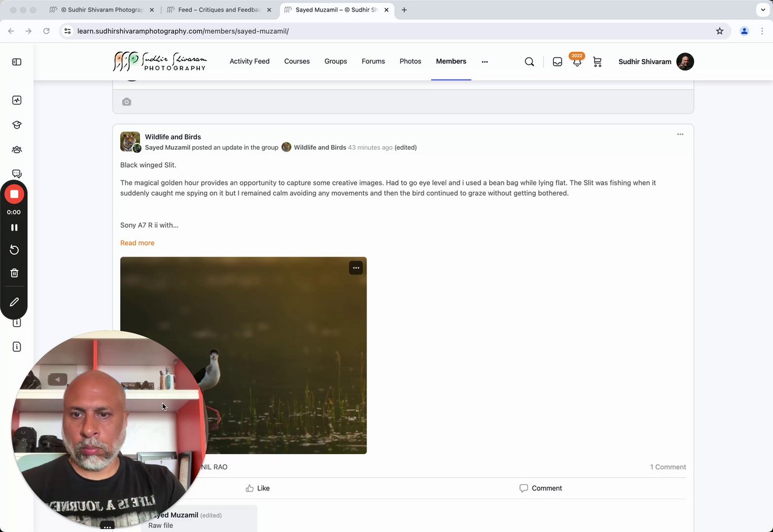
Task: Select the pen drawing tool in the recorder
Action: pyautogui.click(x=14, y=302)
